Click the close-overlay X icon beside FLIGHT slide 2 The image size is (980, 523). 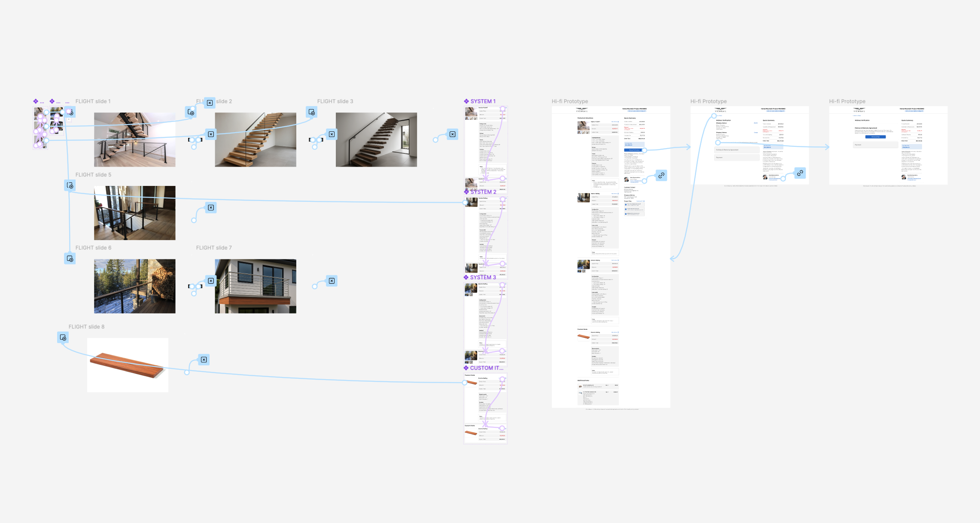(210, 103)
